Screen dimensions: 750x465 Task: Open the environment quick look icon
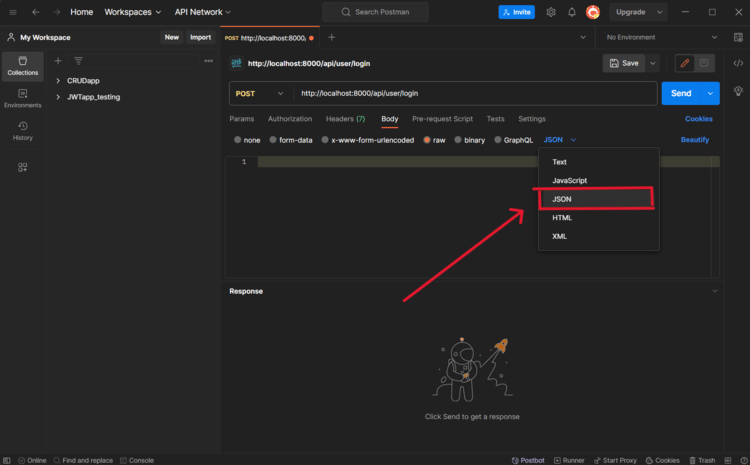click(738, 37)
